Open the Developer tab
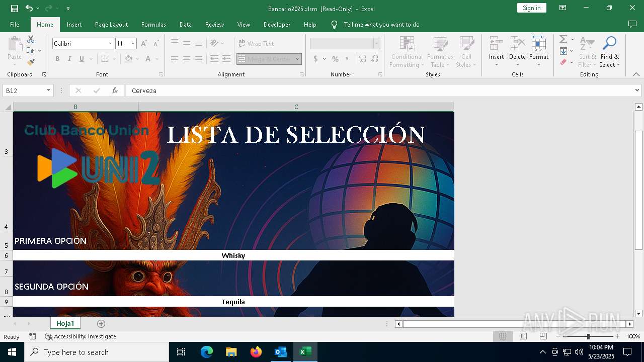This screenshot has height=362, width=644. coord(277,25)
